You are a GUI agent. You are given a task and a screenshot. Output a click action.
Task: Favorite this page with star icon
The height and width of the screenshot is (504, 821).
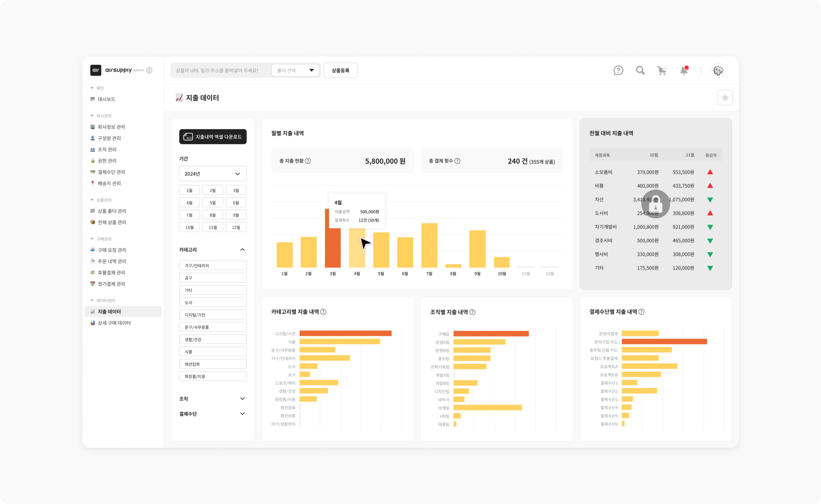coord(725,98)
